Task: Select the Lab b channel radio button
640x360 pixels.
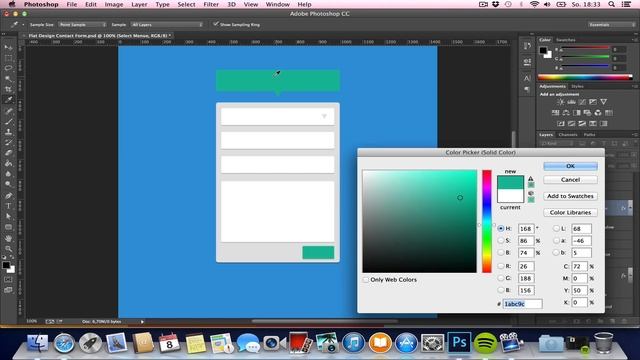Action: click(556, 253)
